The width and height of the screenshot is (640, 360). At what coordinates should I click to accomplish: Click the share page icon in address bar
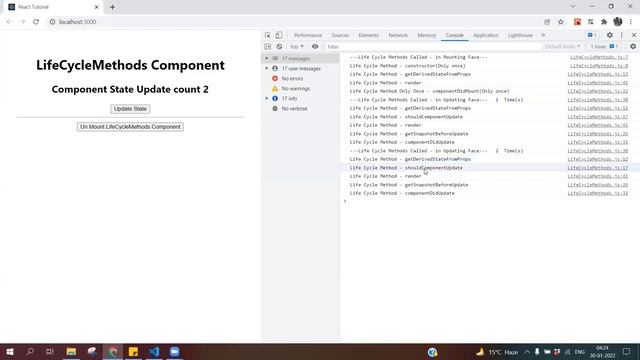(547, 22)
